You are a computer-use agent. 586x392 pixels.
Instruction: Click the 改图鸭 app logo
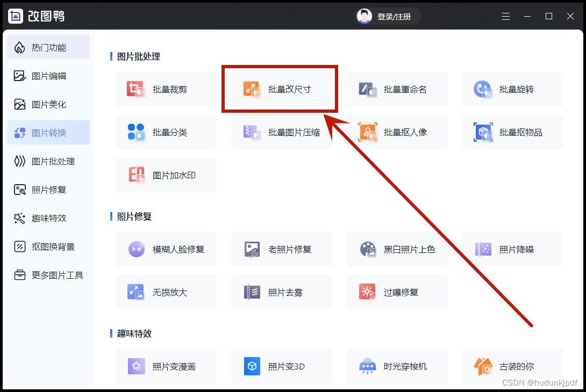(16, 17)
